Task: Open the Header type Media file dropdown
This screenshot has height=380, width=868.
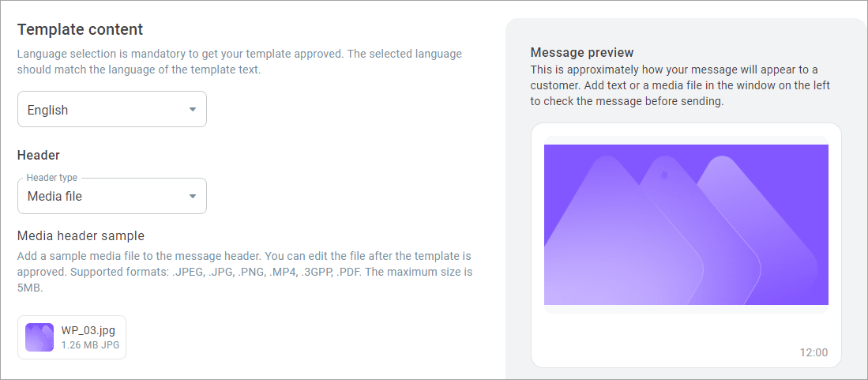Action: [112, 196]
